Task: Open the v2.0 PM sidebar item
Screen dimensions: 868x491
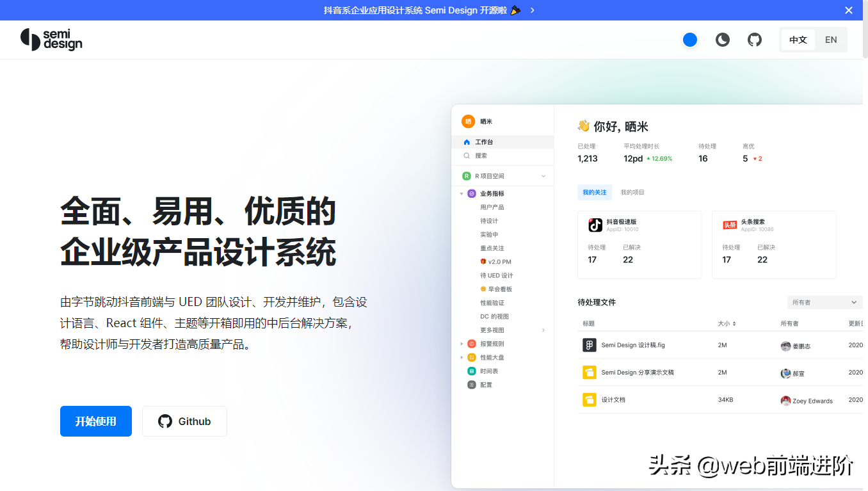Action: tap(496, 262)
